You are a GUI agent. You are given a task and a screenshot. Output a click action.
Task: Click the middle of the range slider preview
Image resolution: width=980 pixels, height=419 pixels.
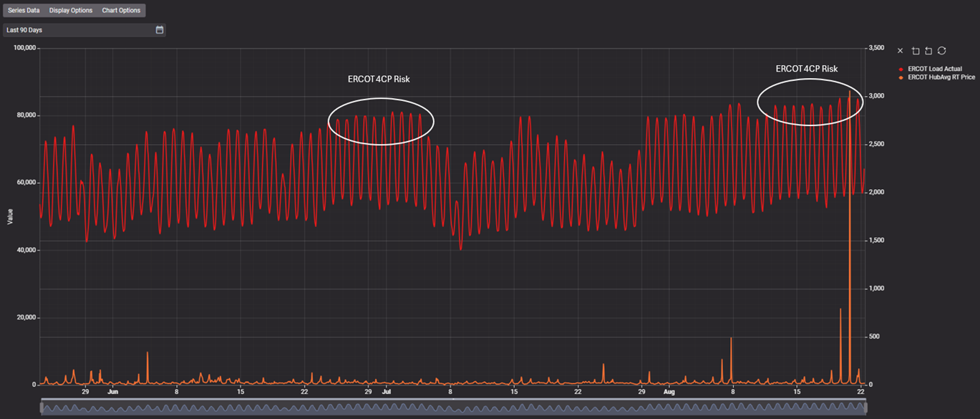[454, 408]
